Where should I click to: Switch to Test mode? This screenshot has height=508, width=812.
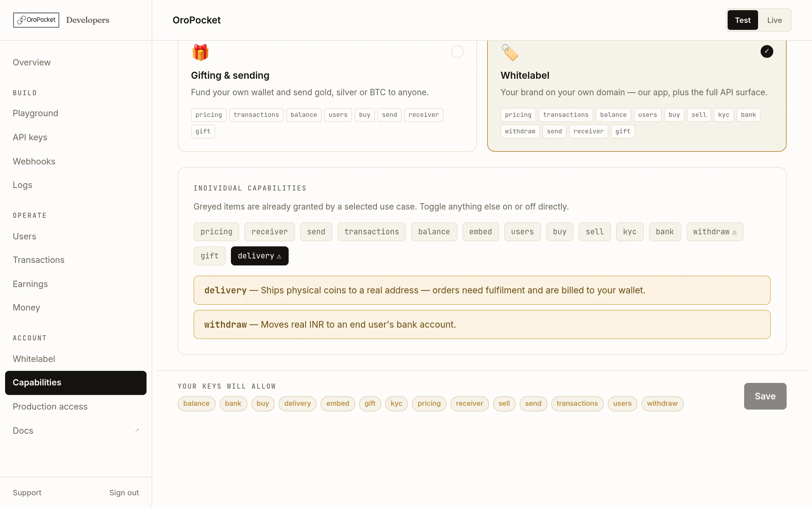[x=743, y=20]
